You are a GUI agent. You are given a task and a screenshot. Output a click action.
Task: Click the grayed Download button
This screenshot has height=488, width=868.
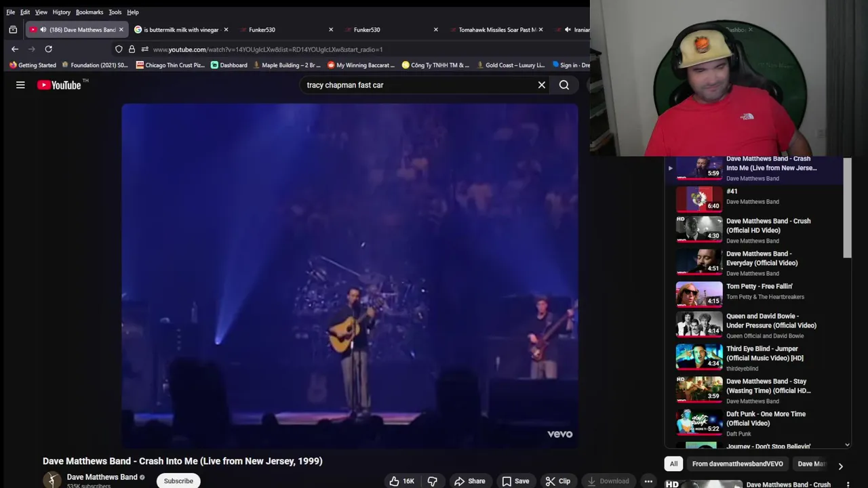tap(608, 481)
